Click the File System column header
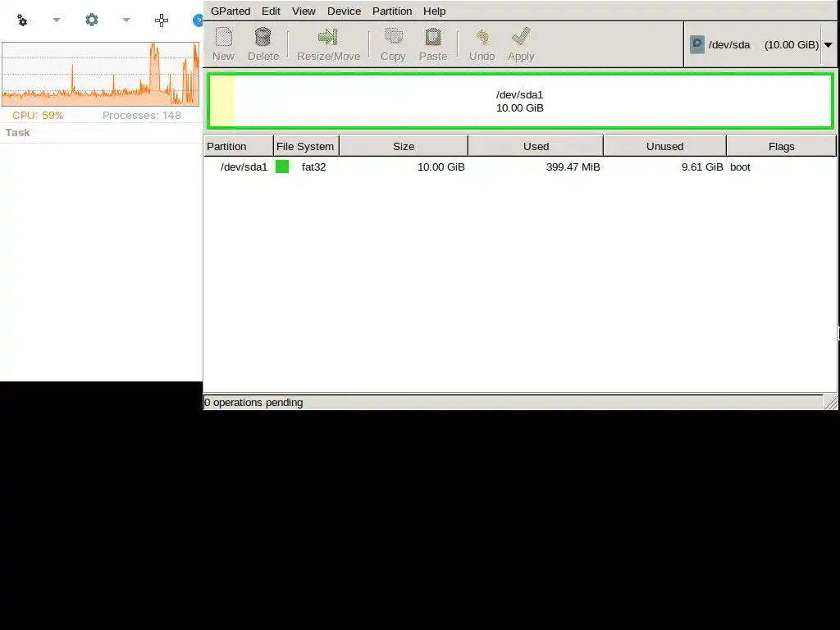The image size is (840, 630). 306,146
